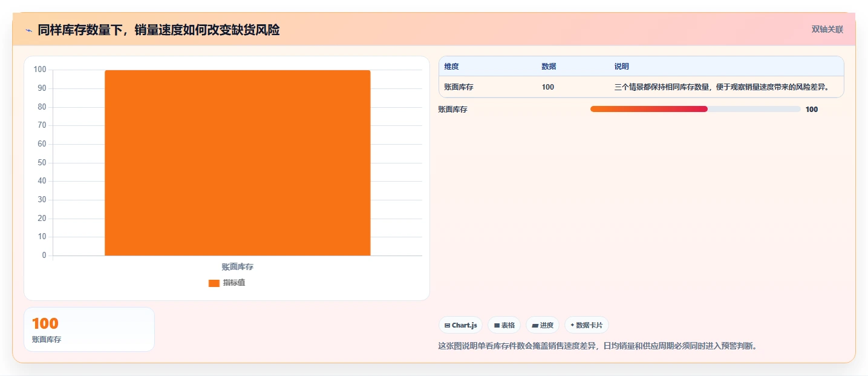Click the Chart.js tag icon
Image resolution: width=868 pixels, height=376 pixels.
447,325
